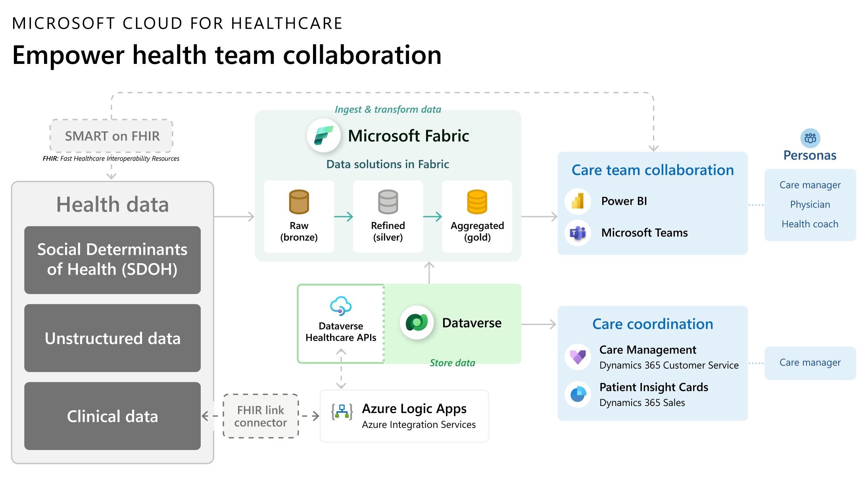Click the Dataverse Healthcare APIs cloud icon
Screen dimensions: 868x477
coord(341,306)
